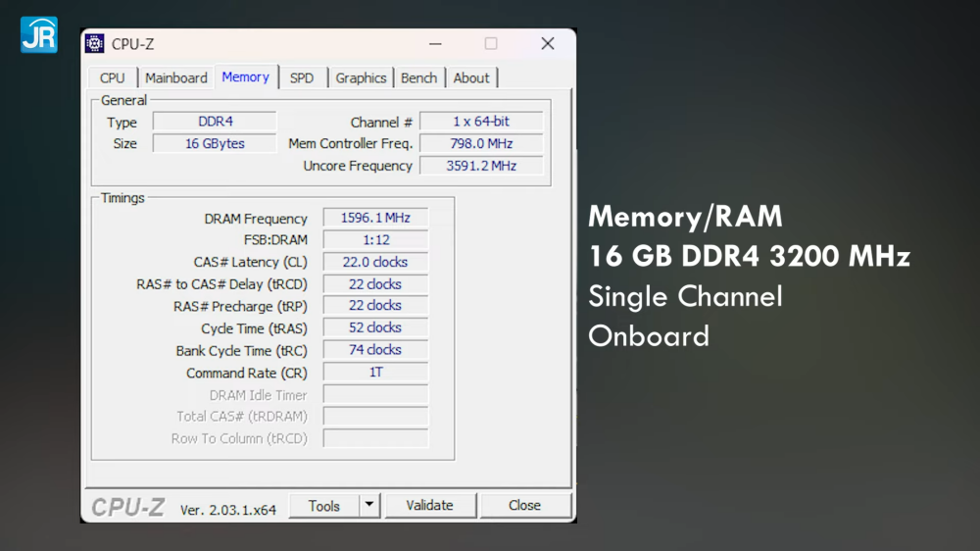Click the empty Row To Column field

375,438
